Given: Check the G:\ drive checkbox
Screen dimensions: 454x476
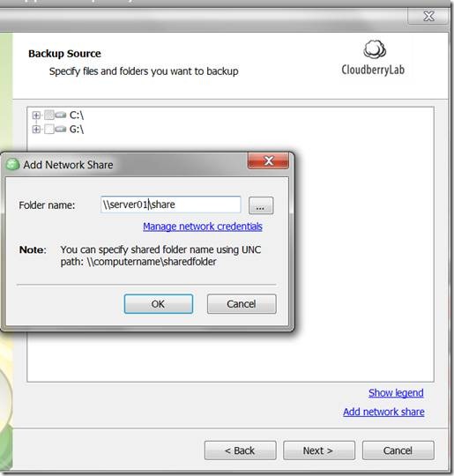Looking at the screenshot, I should (48, 130).
